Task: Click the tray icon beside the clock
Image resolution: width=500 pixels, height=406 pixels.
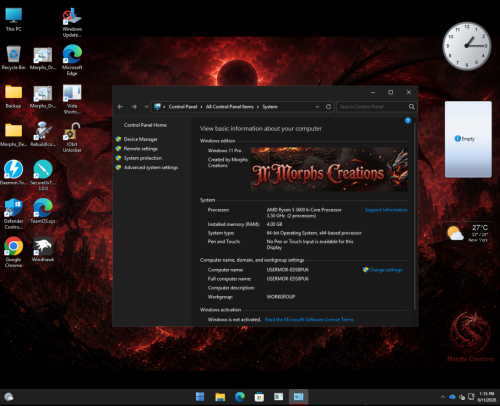Action: point(471,396)
